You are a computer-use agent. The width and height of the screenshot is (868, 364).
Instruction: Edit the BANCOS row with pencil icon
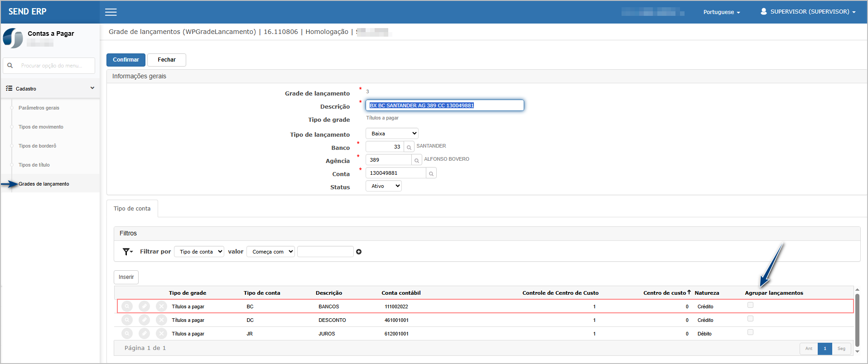coord(144,307)
